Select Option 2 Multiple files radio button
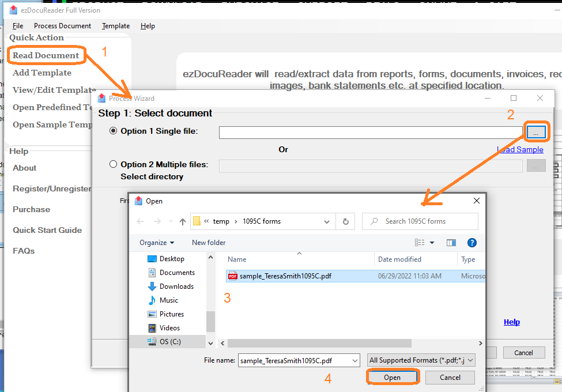562x392 pixels. tap(113, 165)
